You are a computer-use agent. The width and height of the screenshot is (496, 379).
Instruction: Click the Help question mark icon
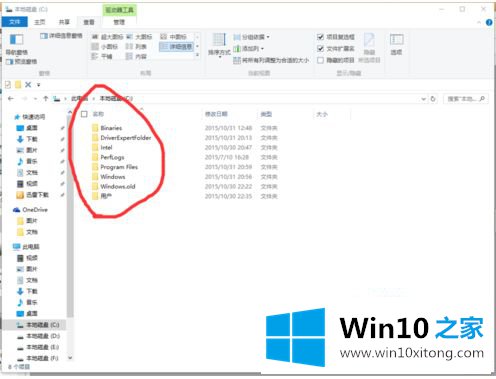[x=489, y=23]
